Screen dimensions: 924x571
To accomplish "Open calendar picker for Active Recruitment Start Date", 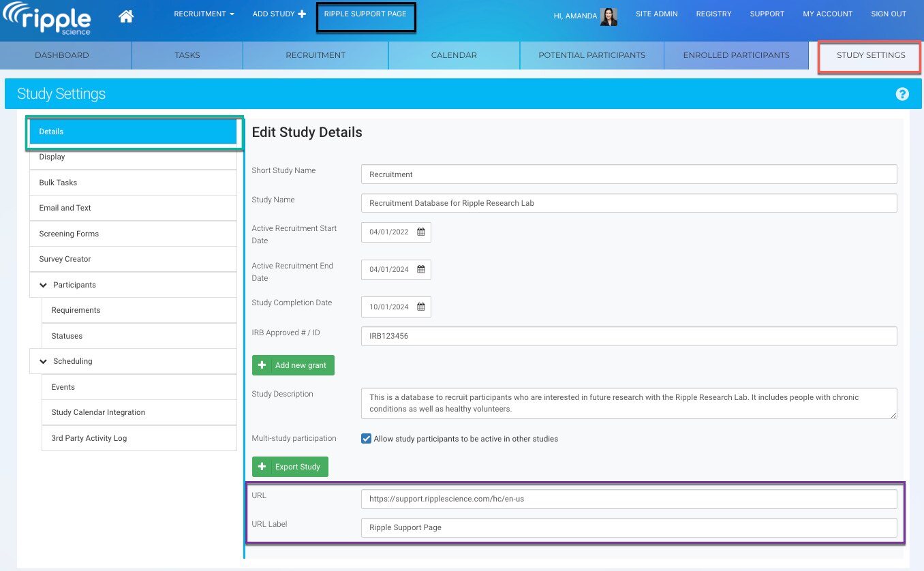I will 421,232.
